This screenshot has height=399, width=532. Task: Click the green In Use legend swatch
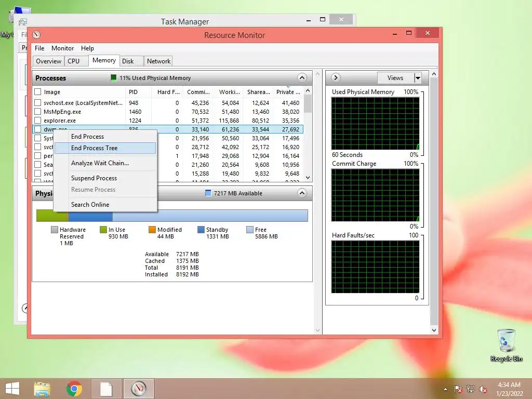coord(103,230)
